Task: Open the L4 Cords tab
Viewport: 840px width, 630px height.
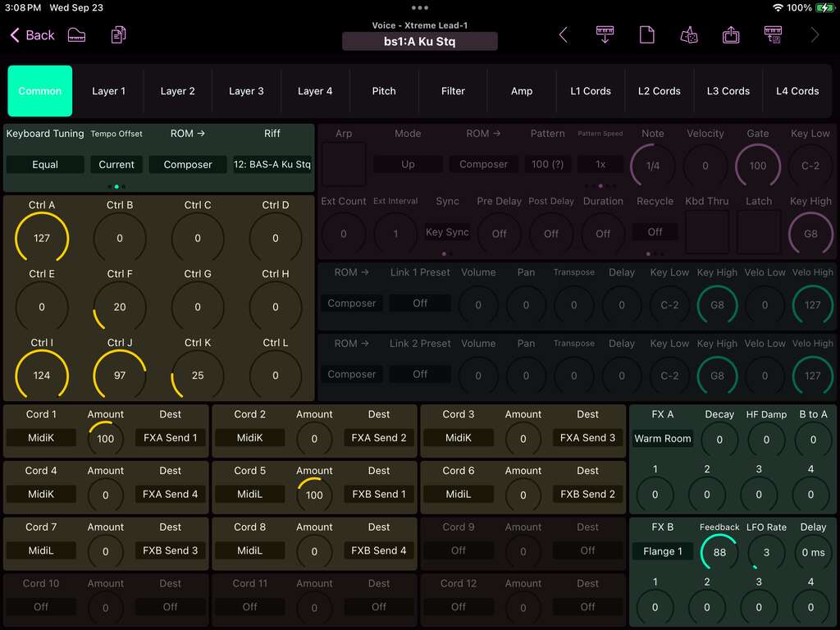Action: [797, 91]
